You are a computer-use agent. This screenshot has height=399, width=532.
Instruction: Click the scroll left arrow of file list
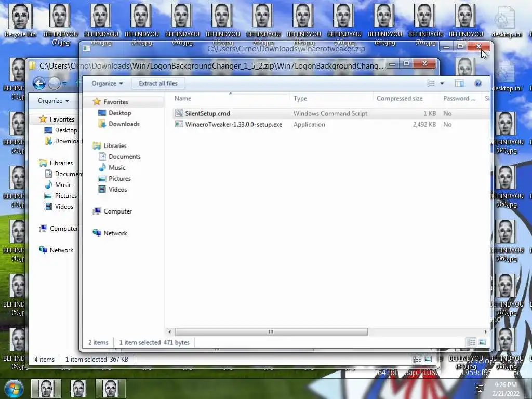tap(170, 331)
